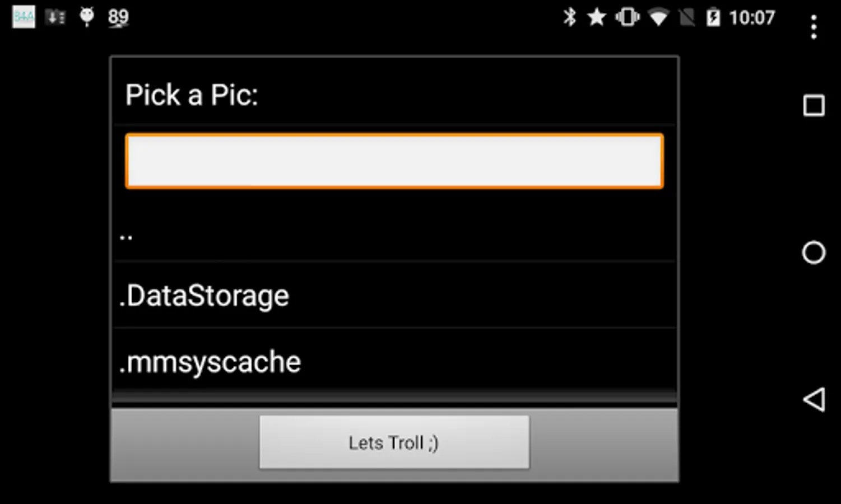Open the .DataStorage folder

[394, 295]
